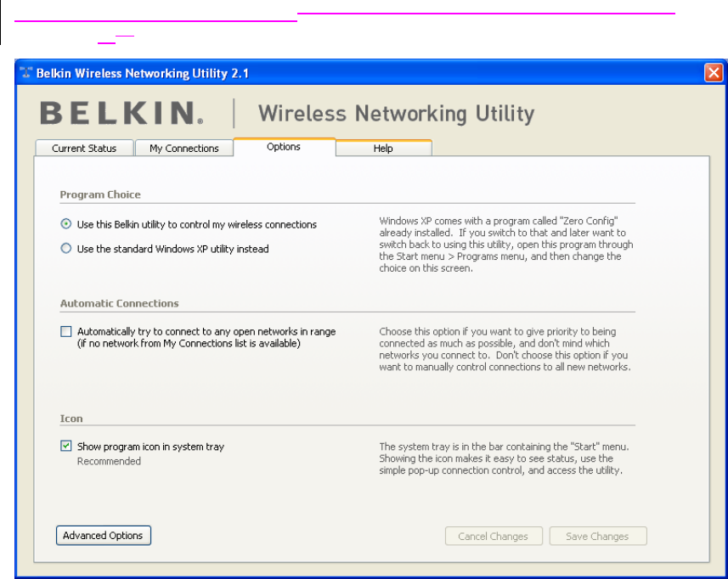Viewport: 728px width, 579px height.
Task: Select the Options tab
Action: (x=284, y=147)
